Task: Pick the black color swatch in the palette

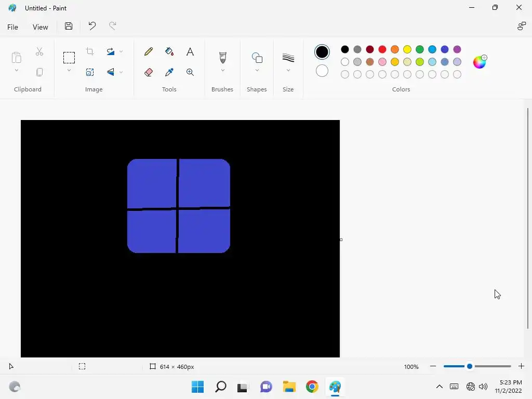Action: point(345,49)
